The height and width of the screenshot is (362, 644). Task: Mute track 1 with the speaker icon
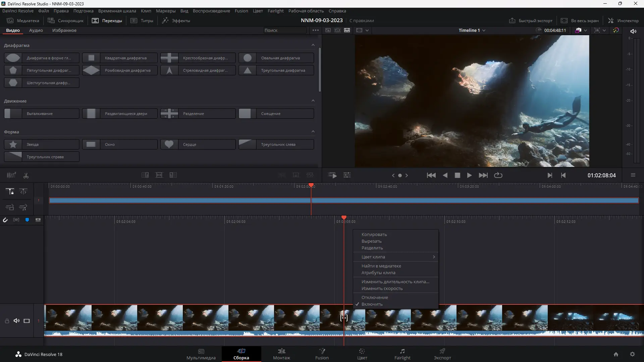pyautogui.click(x=16, y=321)
